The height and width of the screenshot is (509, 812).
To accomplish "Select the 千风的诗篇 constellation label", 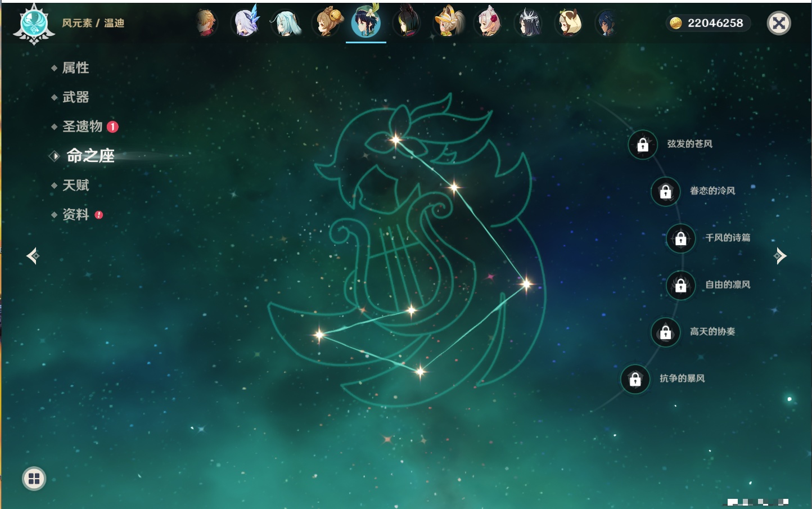I will 728,237.
